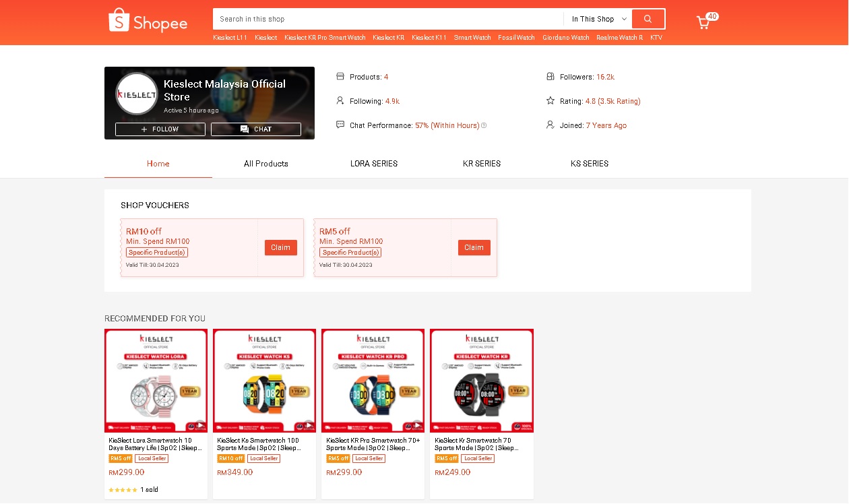Click the Followers 16.2k value
Viewport: 849px width, 504px height.
click(605, 77)
